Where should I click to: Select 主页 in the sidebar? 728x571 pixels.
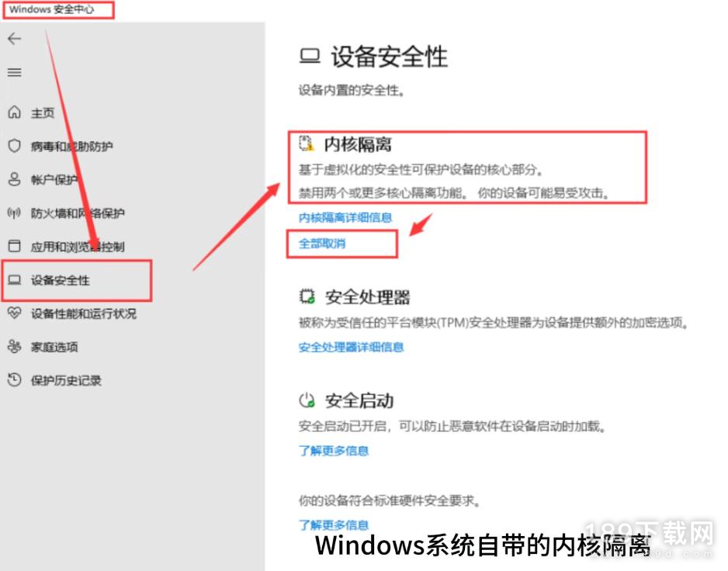[x=43, y=112]
